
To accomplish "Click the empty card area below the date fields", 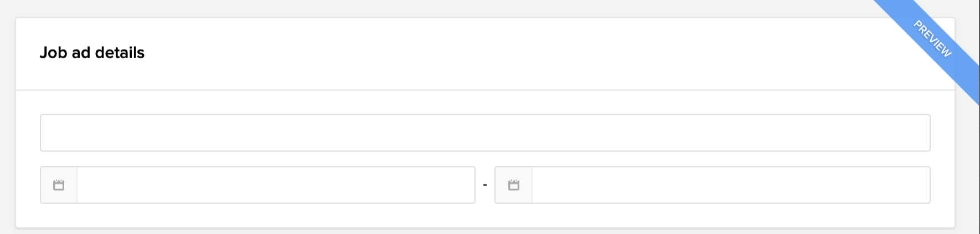I will (484, 216).
